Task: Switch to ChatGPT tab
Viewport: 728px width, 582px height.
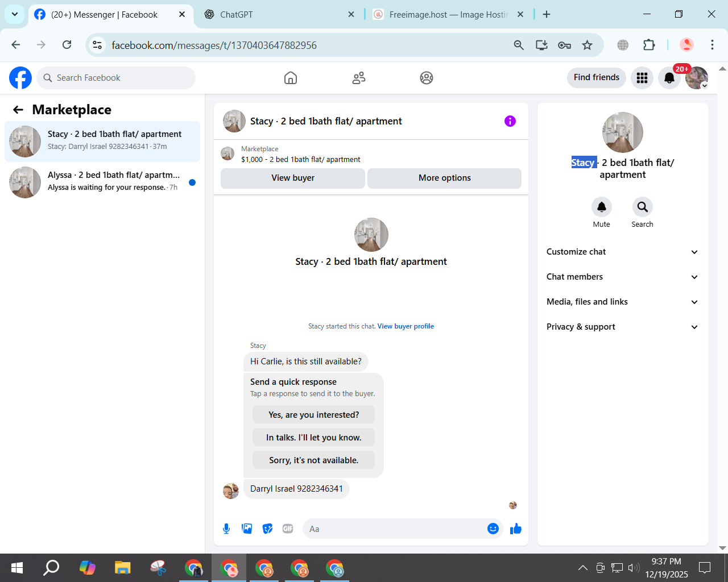Action: click(279, 15)
